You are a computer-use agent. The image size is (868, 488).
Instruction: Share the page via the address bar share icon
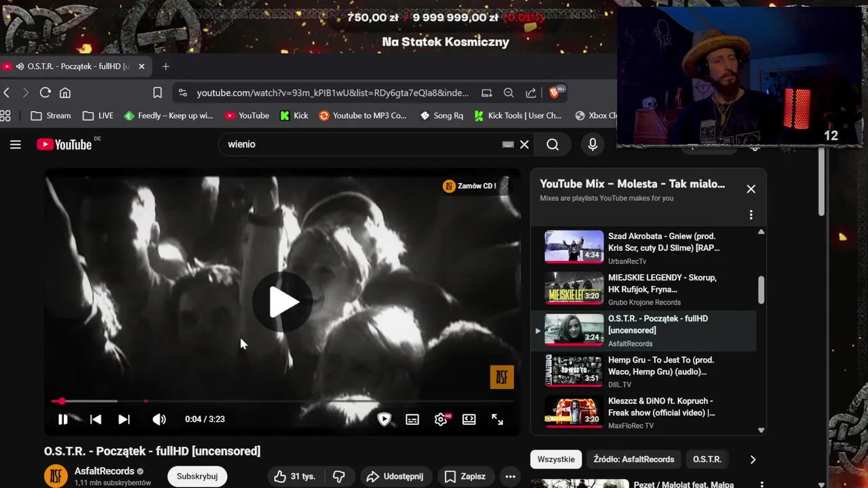pos(531,93)
